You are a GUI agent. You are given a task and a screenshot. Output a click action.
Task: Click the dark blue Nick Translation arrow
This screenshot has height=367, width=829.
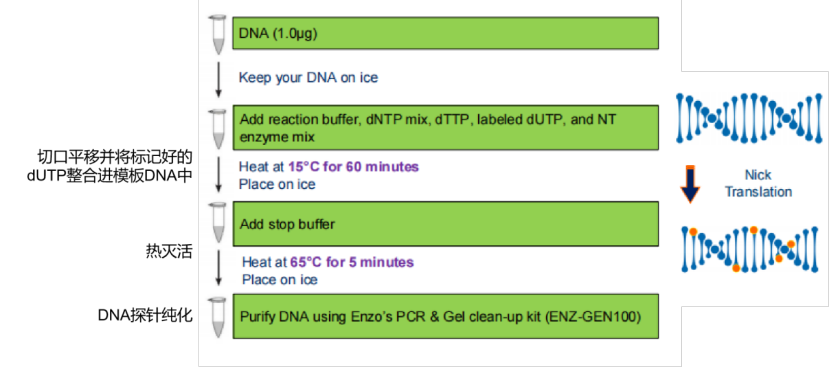pos(689,185)
